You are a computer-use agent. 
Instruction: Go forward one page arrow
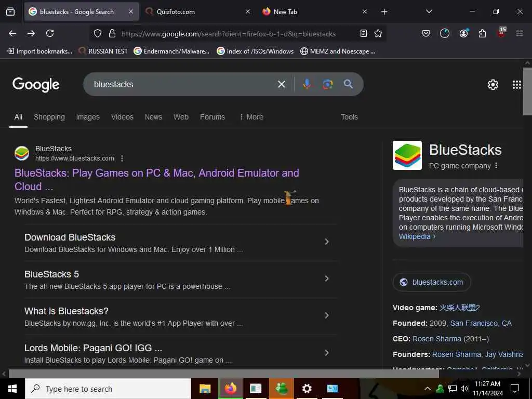[x=31, y=33]
